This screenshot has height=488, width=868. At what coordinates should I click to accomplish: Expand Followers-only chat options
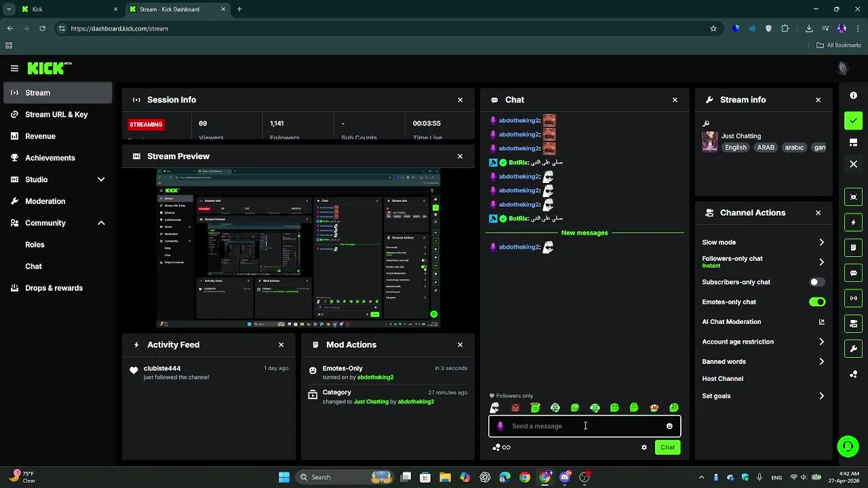click(x=821, y=262)
